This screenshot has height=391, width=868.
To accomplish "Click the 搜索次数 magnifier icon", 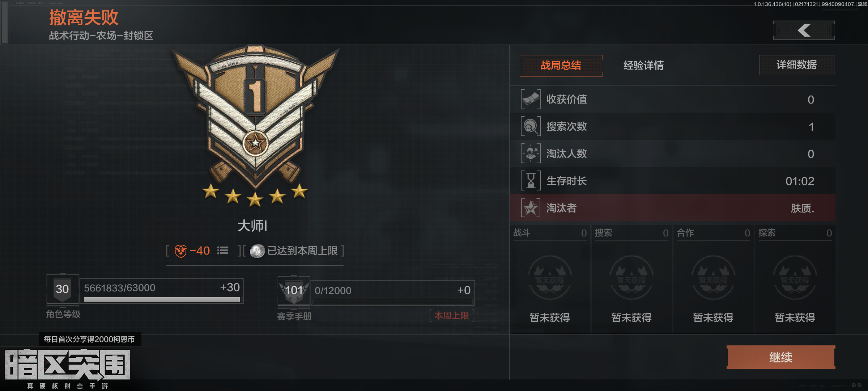I will [531, 126].
